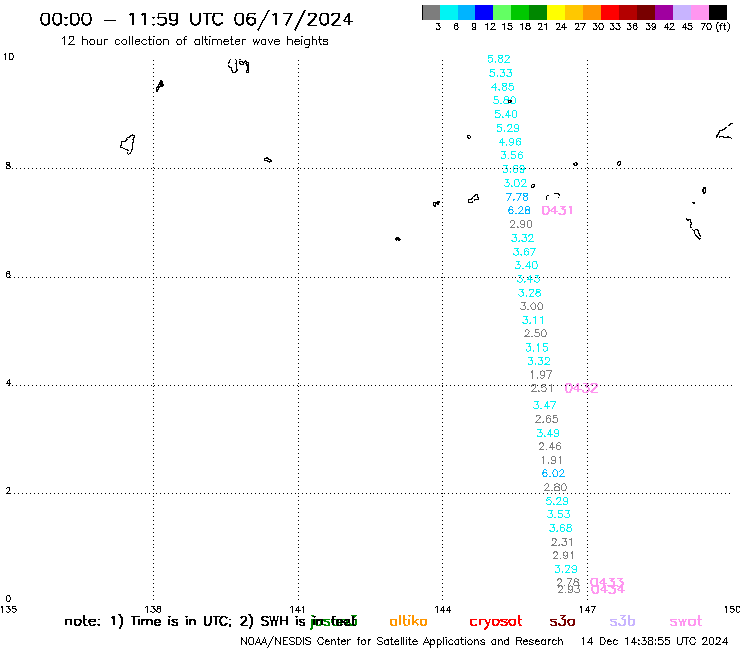Click the '14 Dec 14:38:55 UTC 2024' timestamp

(655, 642)
